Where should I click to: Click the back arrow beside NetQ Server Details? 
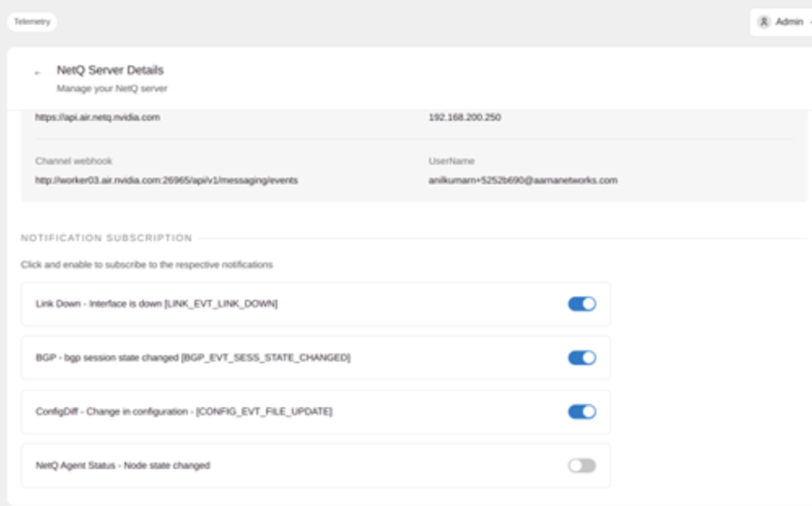38,73
